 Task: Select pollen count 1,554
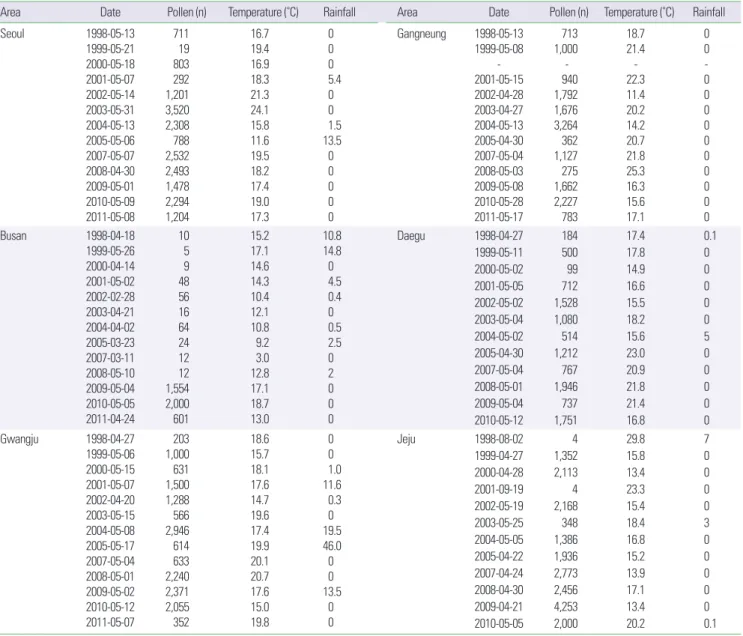177,389
